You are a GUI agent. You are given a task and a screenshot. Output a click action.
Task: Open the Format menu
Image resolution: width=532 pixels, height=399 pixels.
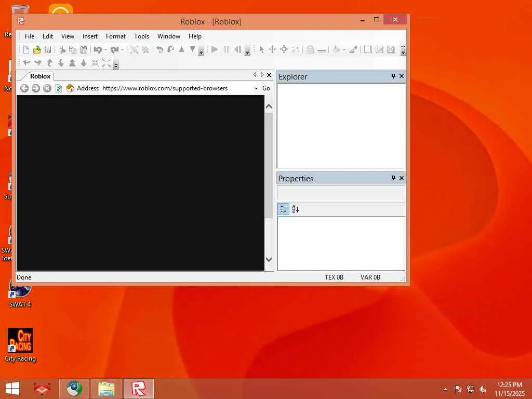(x=116, y=36)
